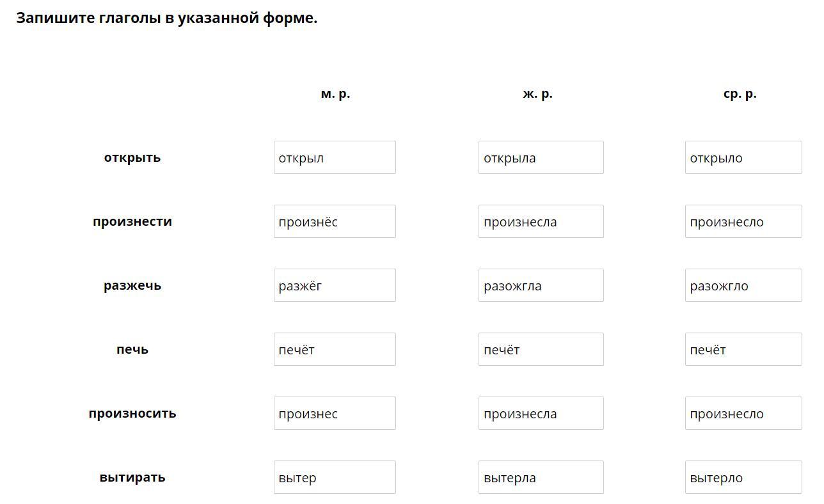This screenshot has width=824, height=504.
Task: Click the field containing вытерло
Action: (x=743, y=477)
